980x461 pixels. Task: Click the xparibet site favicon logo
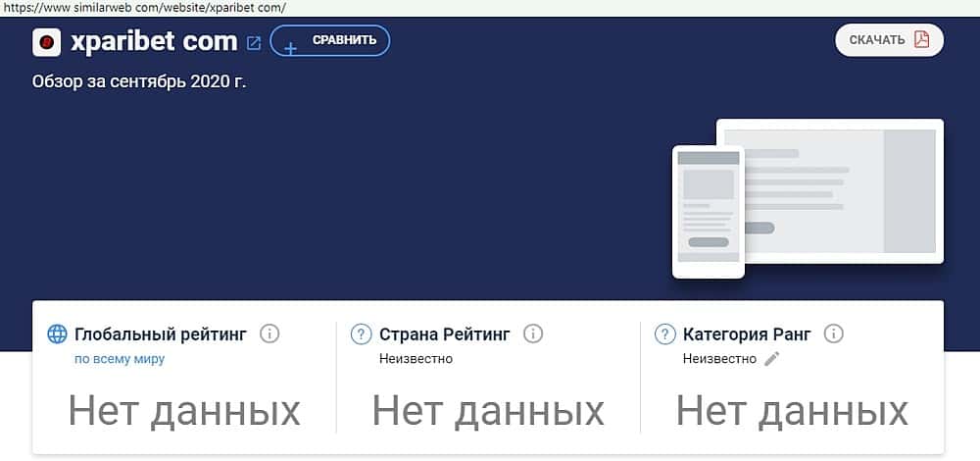(x=46, y=42)
